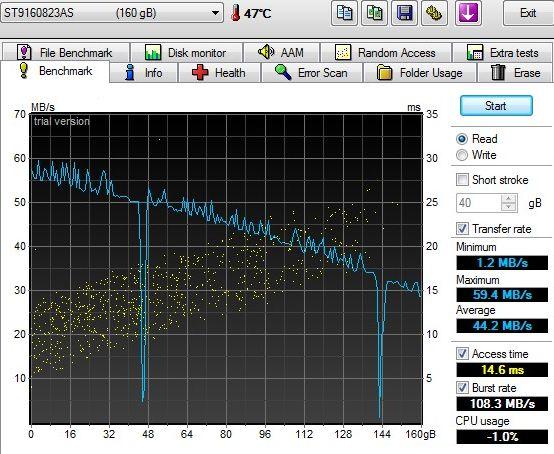Click the Maximum 59.4 MB/s value

[502, 294]
